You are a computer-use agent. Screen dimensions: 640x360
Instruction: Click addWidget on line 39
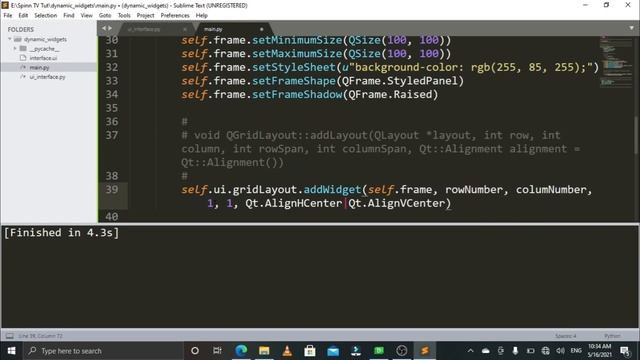click(x=332, y=189)
